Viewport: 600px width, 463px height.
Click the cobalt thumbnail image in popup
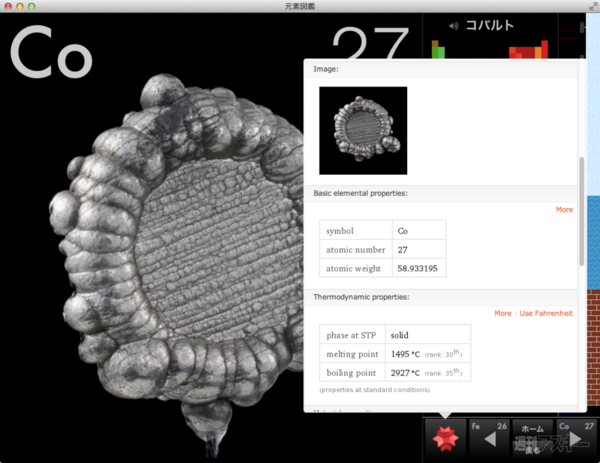click(363, 130)
